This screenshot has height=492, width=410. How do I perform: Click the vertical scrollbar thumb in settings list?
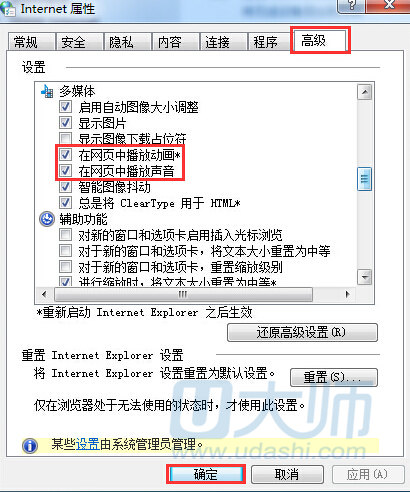(364, 179)
